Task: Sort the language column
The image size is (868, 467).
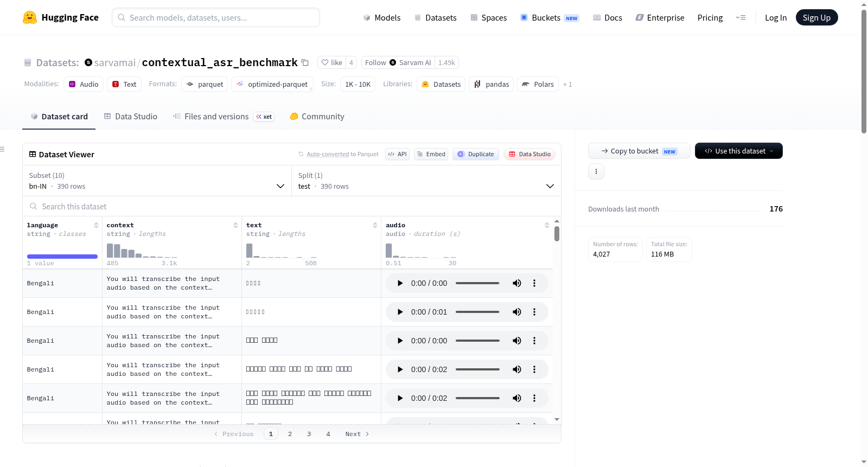Action: coord(96,225)
